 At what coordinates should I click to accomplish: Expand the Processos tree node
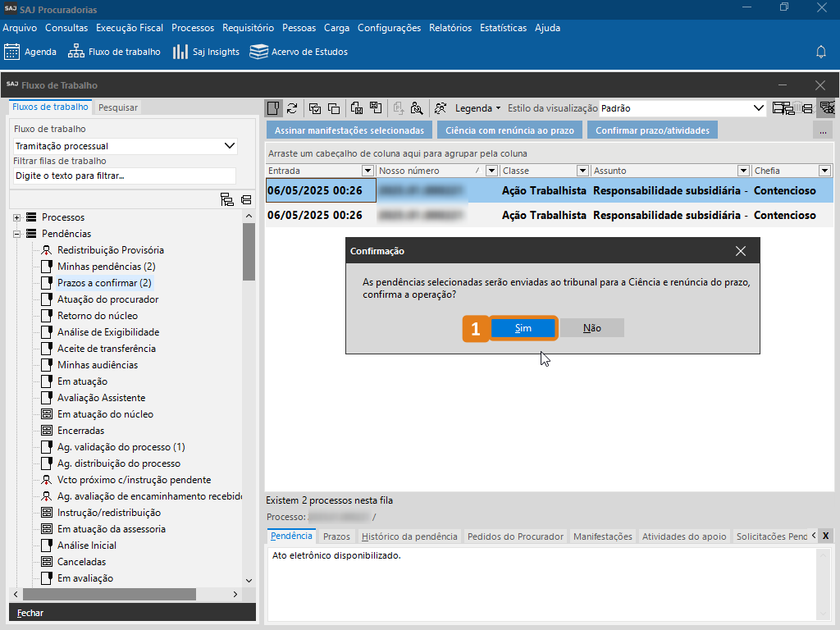pyautogui.click(x=16, y=217)
